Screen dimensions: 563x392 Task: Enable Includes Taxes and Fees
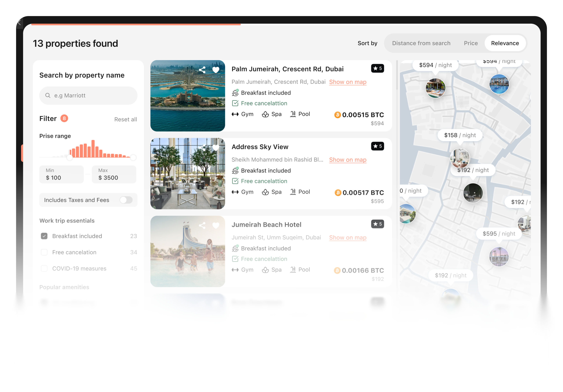126,200
